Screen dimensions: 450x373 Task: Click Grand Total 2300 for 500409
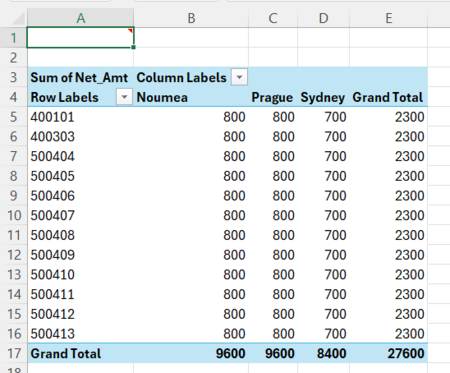click(x=388, y=255)
